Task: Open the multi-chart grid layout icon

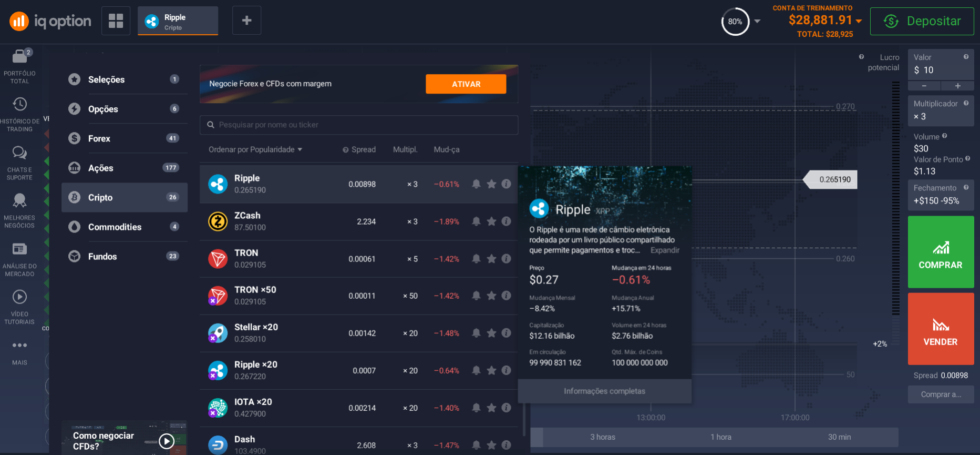Action: tap(116, 21)
